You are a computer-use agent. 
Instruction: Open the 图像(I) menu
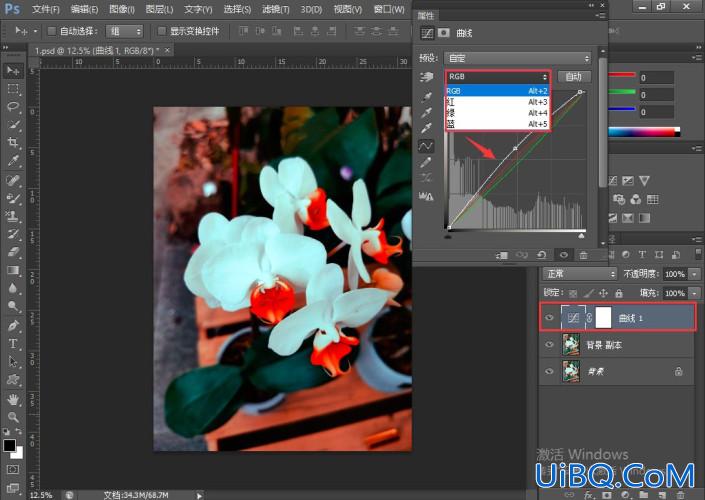point(122,9)
